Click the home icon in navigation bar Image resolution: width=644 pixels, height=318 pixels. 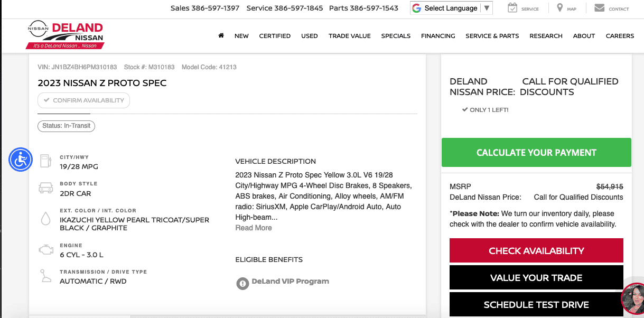(x=221, y=35)
